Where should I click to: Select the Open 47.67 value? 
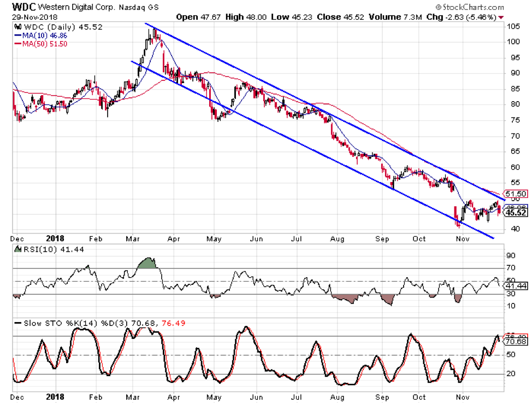click(x=198, y=17)
